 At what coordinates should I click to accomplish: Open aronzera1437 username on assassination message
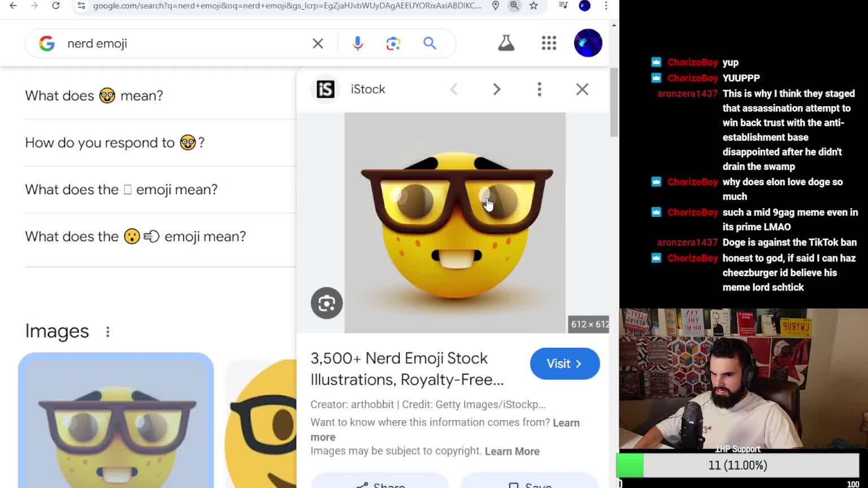(687, 94)
